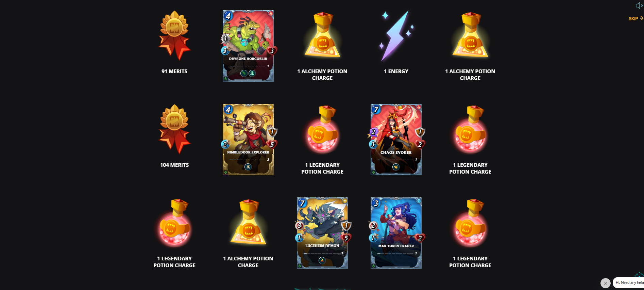Open the Nimbledook Explorer gold card
644x290 pixels.
249,140
